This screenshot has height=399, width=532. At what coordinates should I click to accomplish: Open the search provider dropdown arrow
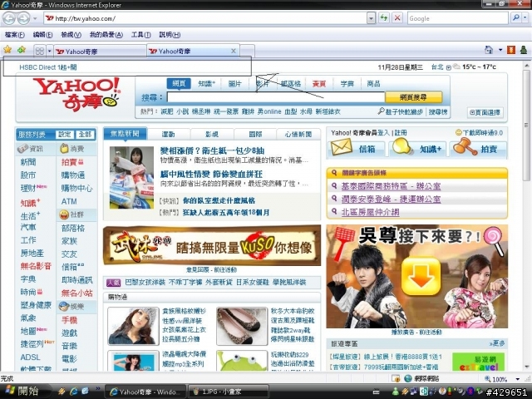click(525, 18)
